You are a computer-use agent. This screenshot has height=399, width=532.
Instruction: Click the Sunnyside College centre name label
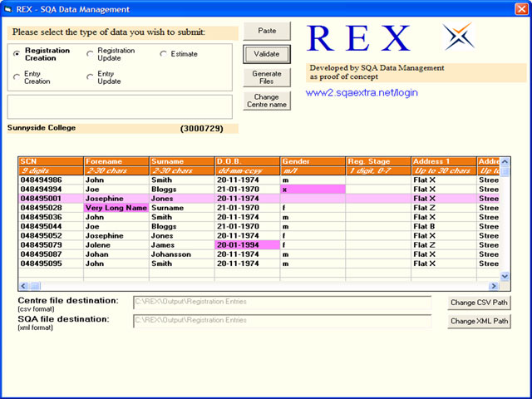click(x=42, y=128)
